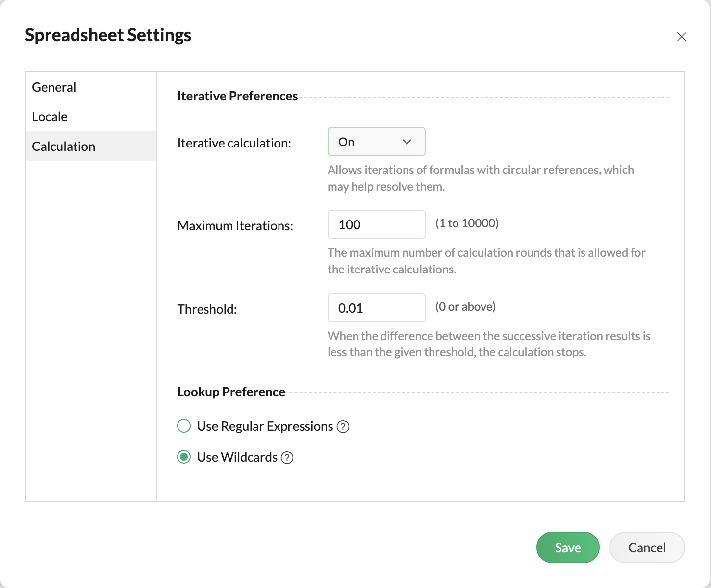The image size is (711, 588).
Task: Open the Iterative calculation 'On' combo box
Action: (376, 142)
